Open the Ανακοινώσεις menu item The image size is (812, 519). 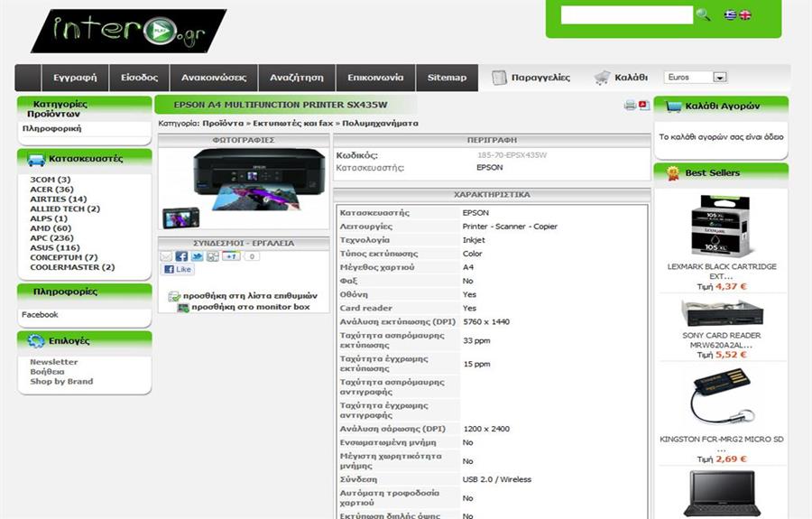pos(214,78)
